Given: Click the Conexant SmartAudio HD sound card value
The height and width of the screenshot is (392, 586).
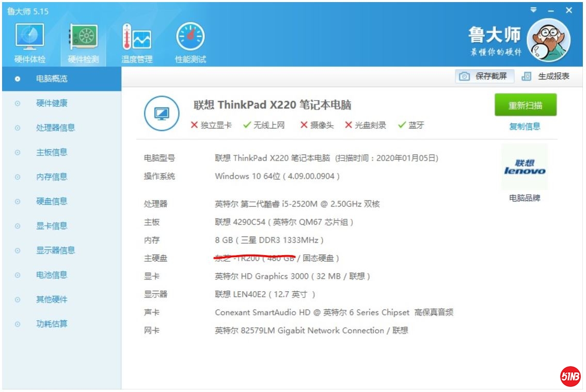Looking at the screenshot, I should [x=334, y=312].
